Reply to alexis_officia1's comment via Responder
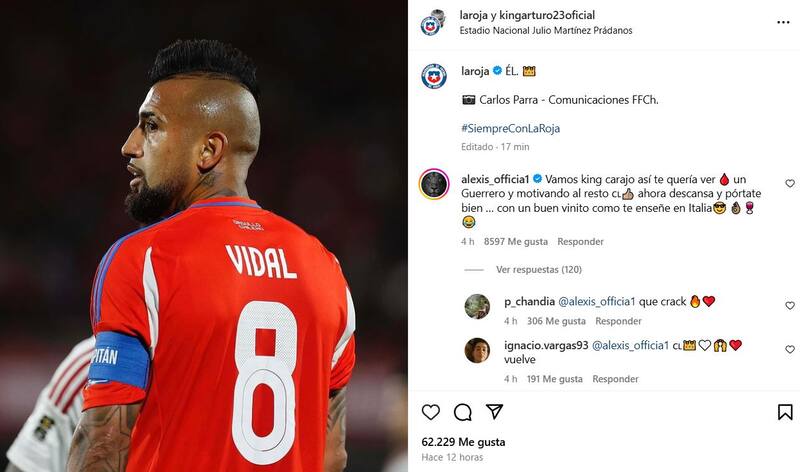The height and width of the screenshot is (472, 800). 580,241
